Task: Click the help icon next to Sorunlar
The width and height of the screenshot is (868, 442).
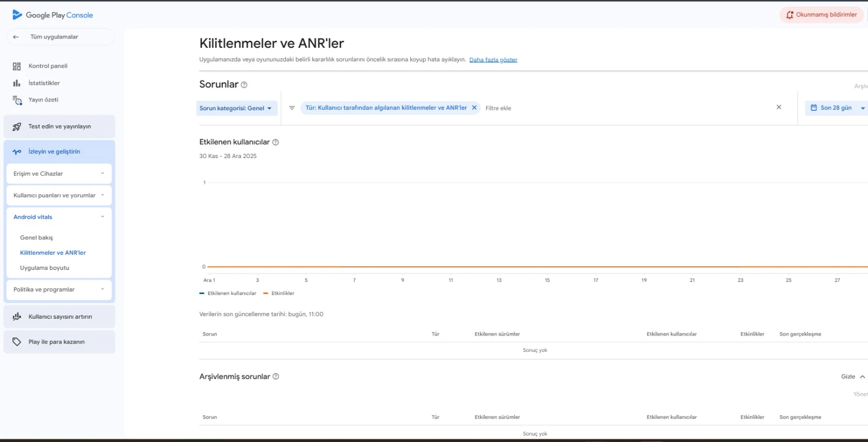Action: click(244, 85)
